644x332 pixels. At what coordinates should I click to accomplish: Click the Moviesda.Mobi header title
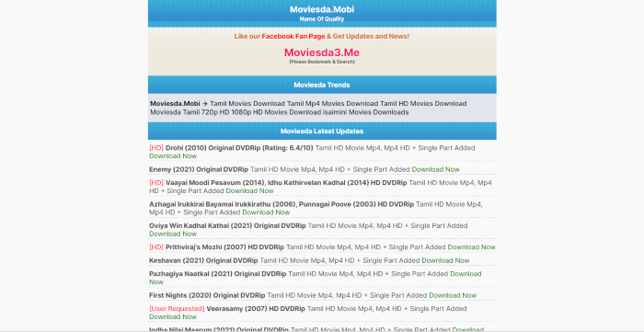point(322,9)
